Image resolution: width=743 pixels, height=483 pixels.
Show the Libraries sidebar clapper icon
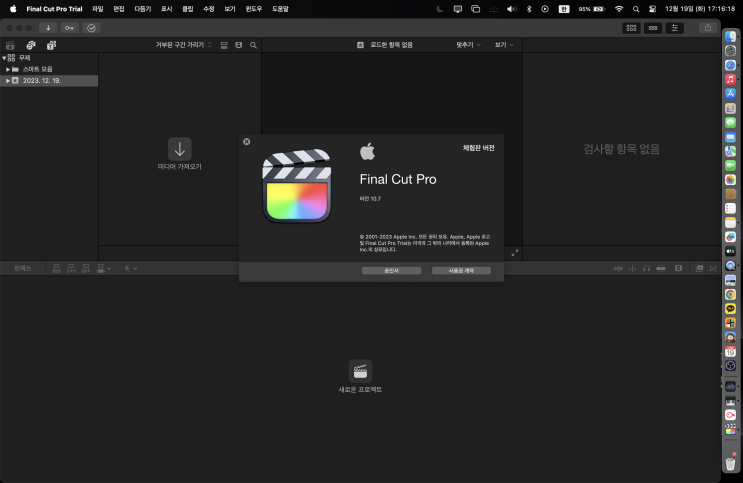point(10,45)
